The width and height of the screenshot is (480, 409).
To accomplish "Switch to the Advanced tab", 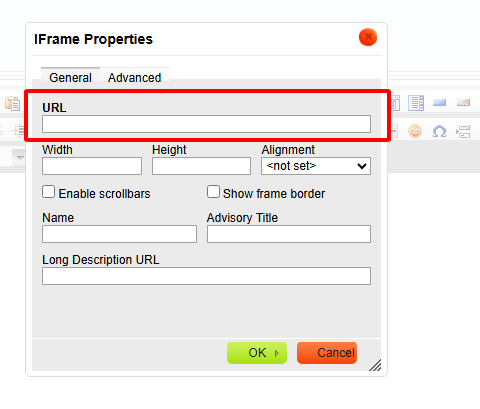I will click(135, 78).
